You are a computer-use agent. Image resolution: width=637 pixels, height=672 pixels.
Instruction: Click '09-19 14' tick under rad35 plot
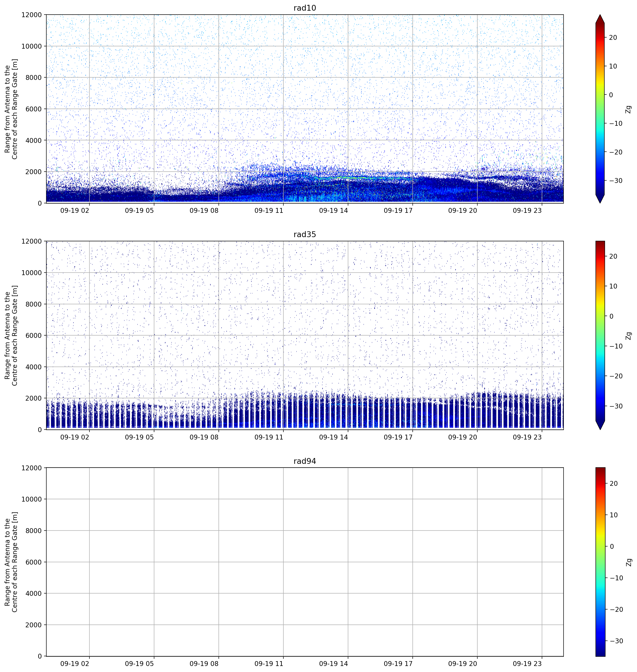333,437
